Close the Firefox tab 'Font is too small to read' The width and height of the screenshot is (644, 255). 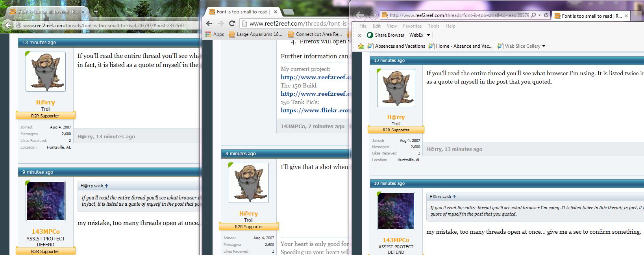83,12
